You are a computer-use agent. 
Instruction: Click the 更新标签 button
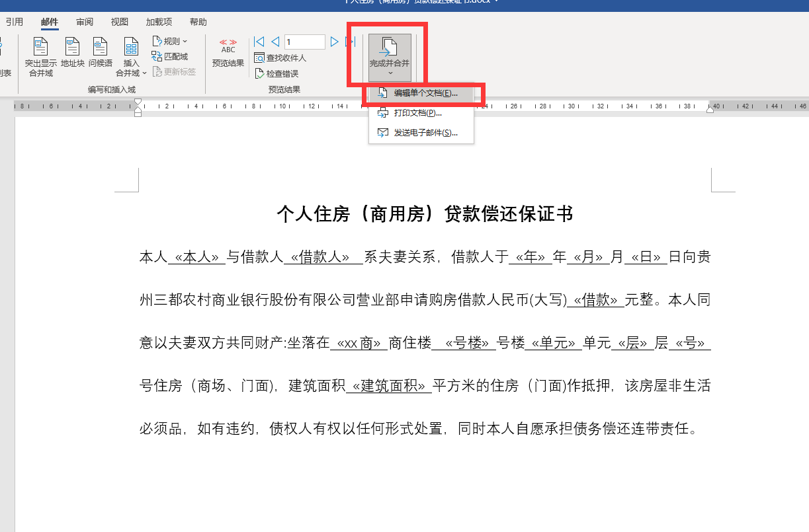coord(175,71)
